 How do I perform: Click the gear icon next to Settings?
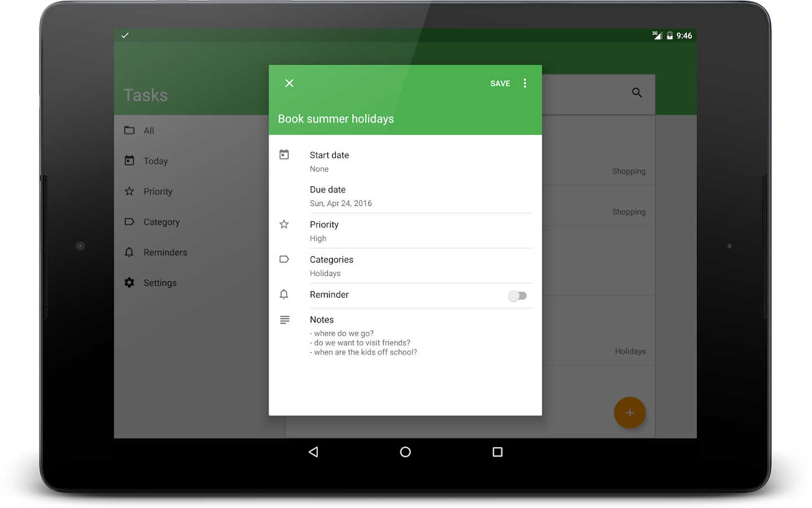click(x=129, y=282)
